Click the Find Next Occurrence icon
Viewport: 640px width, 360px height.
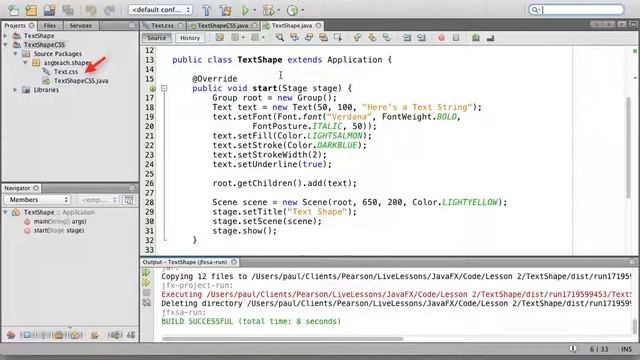pyautogui.click(x=309, y=38)
